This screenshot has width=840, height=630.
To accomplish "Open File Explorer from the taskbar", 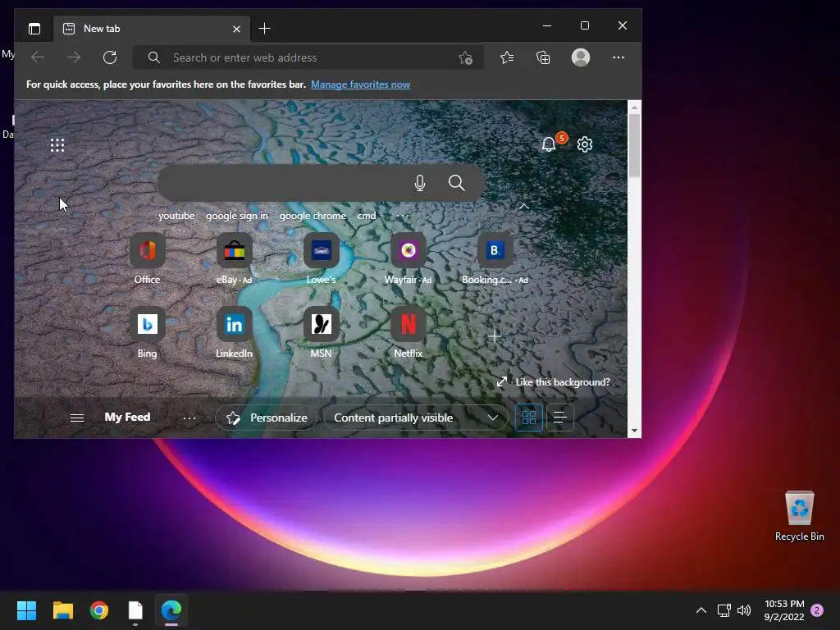I will [x=62, y=610].
